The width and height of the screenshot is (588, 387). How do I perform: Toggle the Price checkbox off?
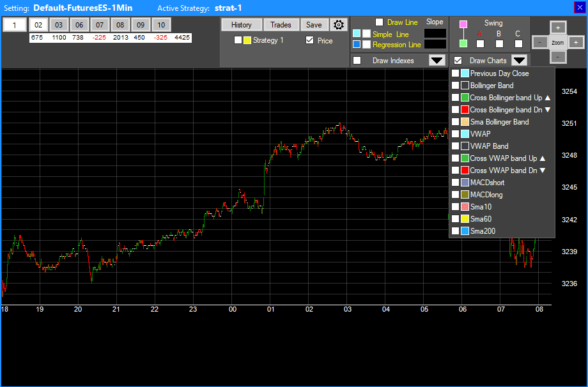[310, 40]
